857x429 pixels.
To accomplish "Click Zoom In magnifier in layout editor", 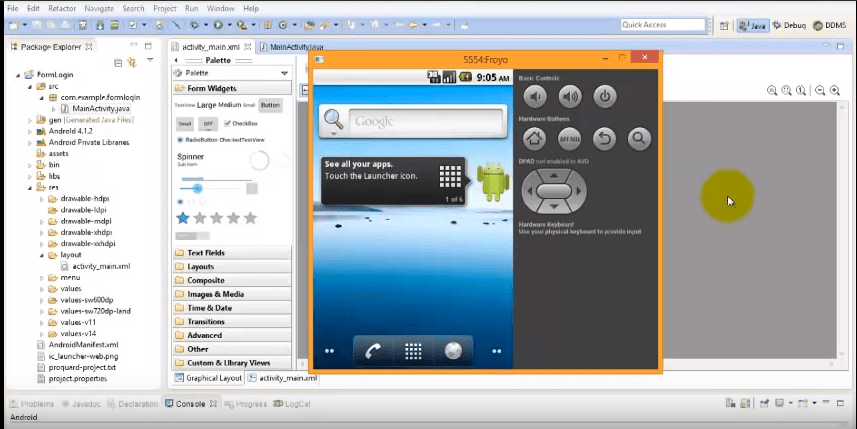I will pyautogui.click(x=835, y=91).
